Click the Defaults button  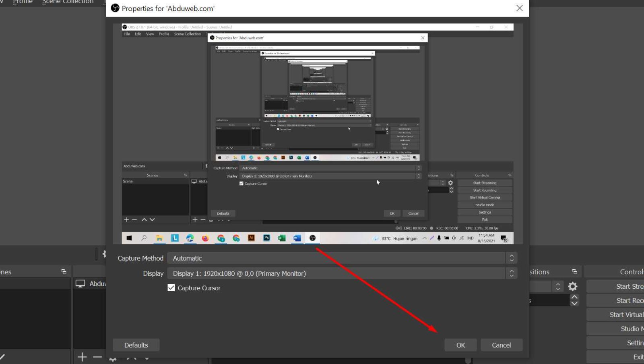[136, 345]
